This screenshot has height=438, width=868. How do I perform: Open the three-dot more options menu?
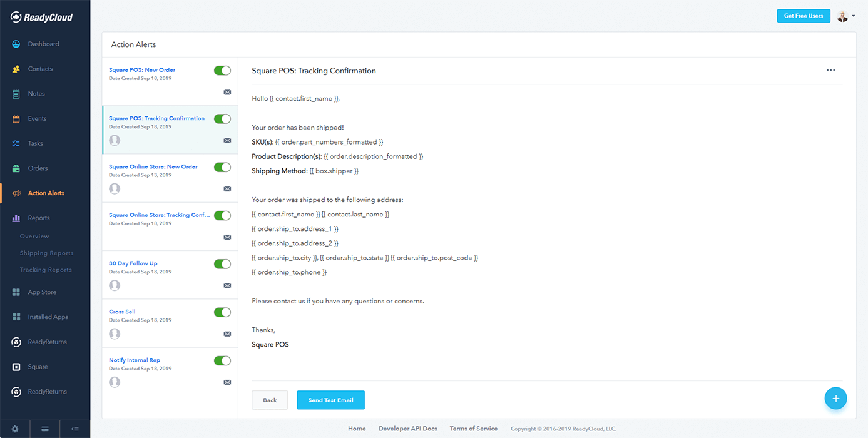[x=830, y=70]
